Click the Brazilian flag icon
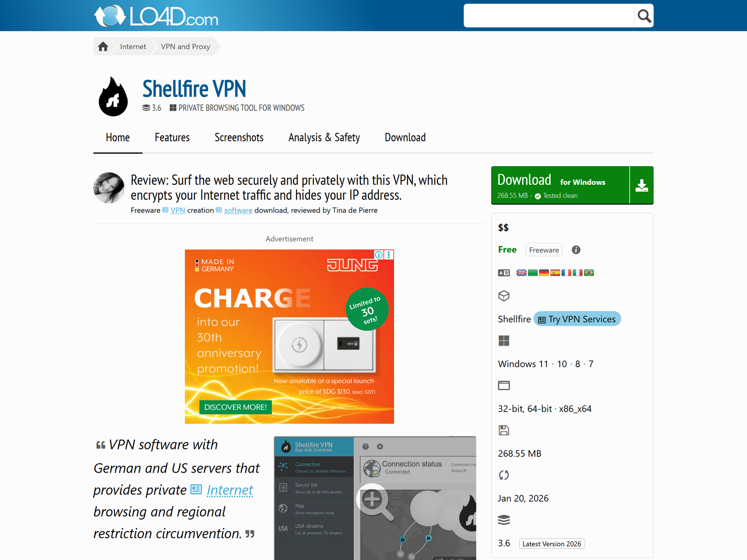The width and height of the screenshot is (747, 560). pos(589,273)
